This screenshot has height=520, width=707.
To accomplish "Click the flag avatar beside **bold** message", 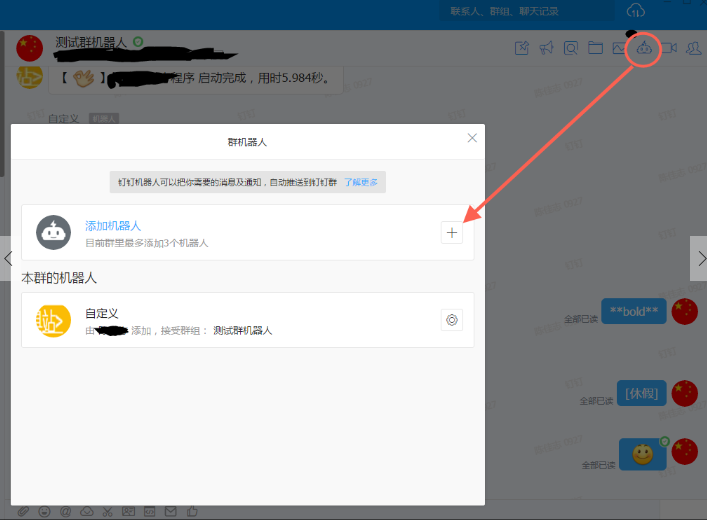I will point(684,311).
